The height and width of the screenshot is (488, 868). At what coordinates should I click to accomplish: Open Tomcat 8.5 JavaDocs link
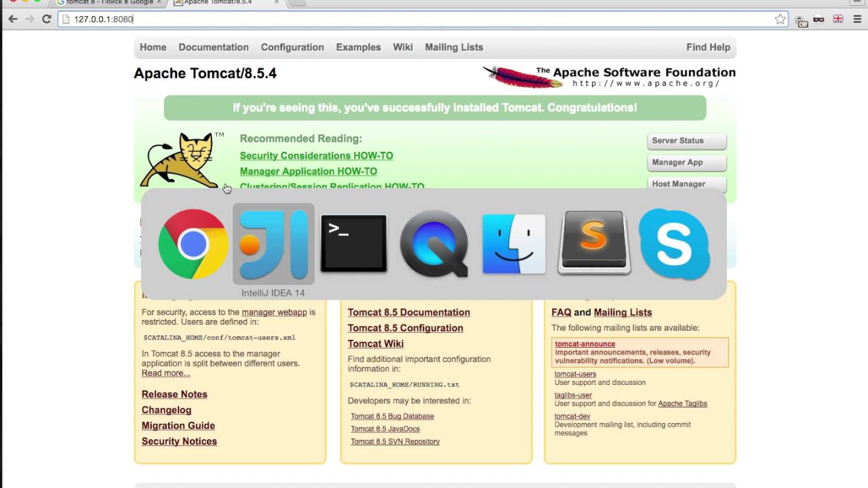point(385,429)
